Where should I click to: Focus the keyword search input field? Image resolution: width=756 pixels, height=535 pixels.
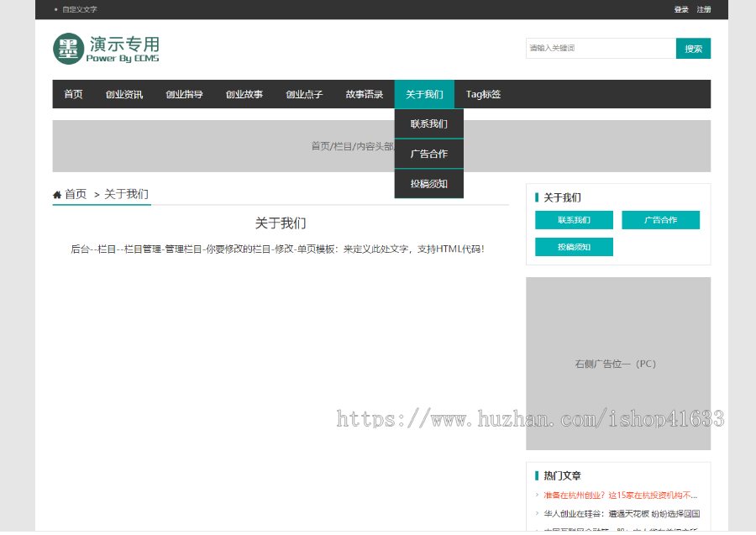click(601, 48)
